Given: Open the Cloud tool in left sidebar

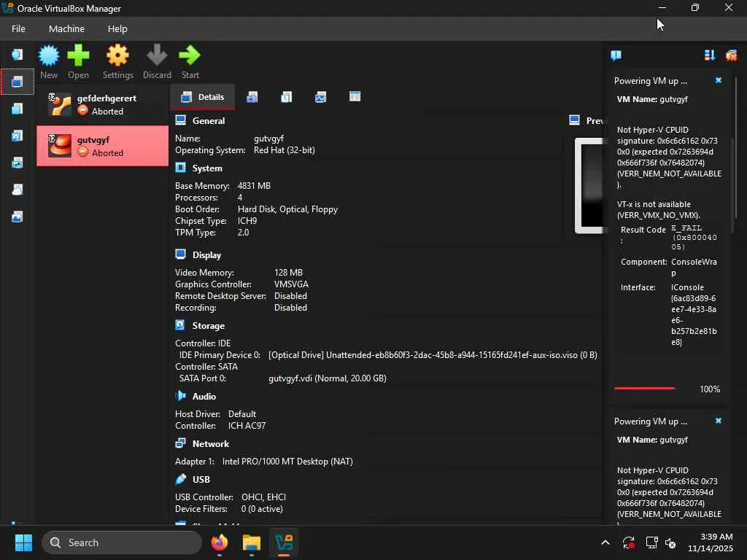Looking at the screenshot, I should click(18, 190).
